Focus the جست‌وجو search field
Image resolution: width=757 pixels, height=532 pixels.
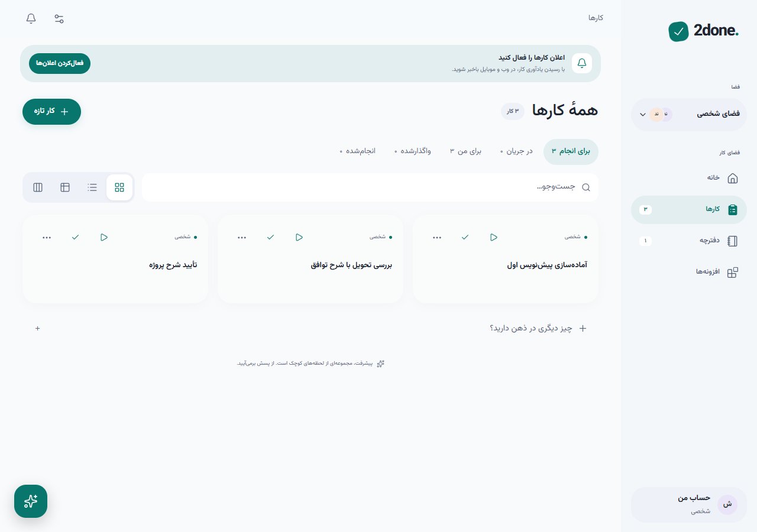click(x=370, y=187)
